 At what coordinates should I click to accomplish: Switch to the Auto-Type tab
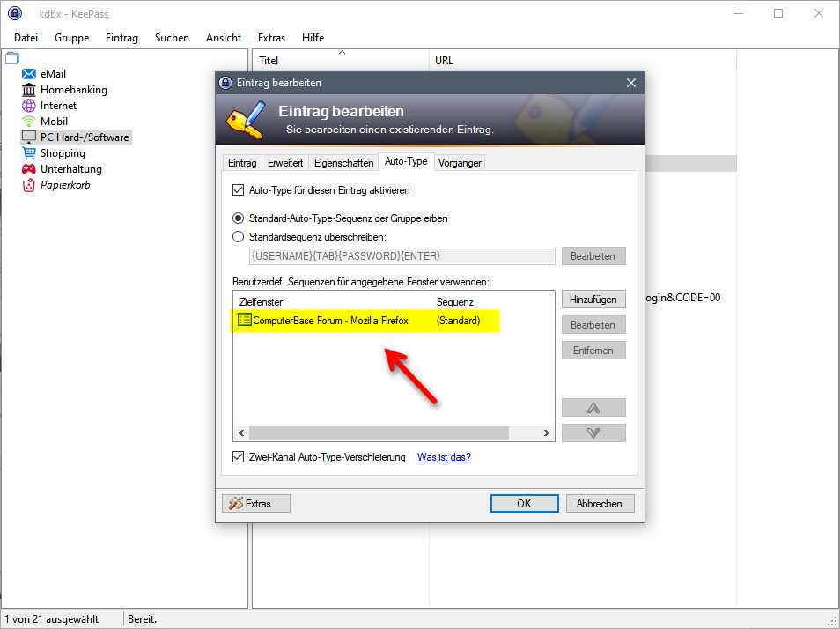click(406, 161)
